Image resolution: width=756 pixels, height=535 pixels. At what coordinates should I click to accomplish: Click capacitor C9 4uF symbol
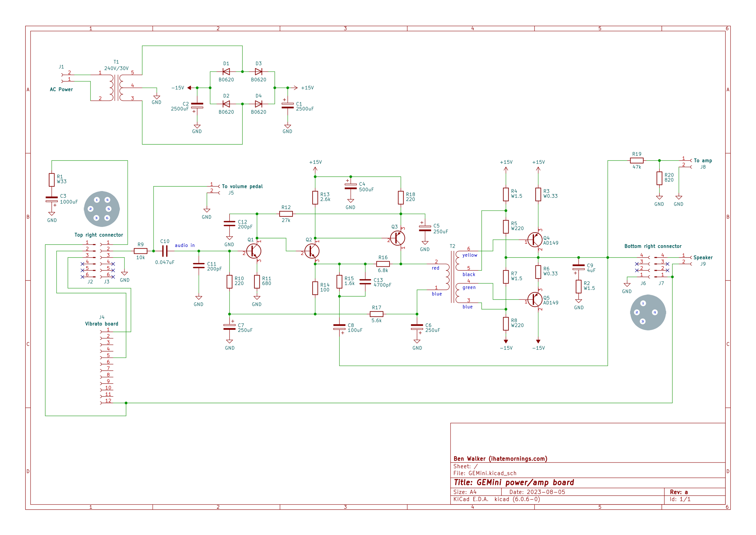[578, 267]
